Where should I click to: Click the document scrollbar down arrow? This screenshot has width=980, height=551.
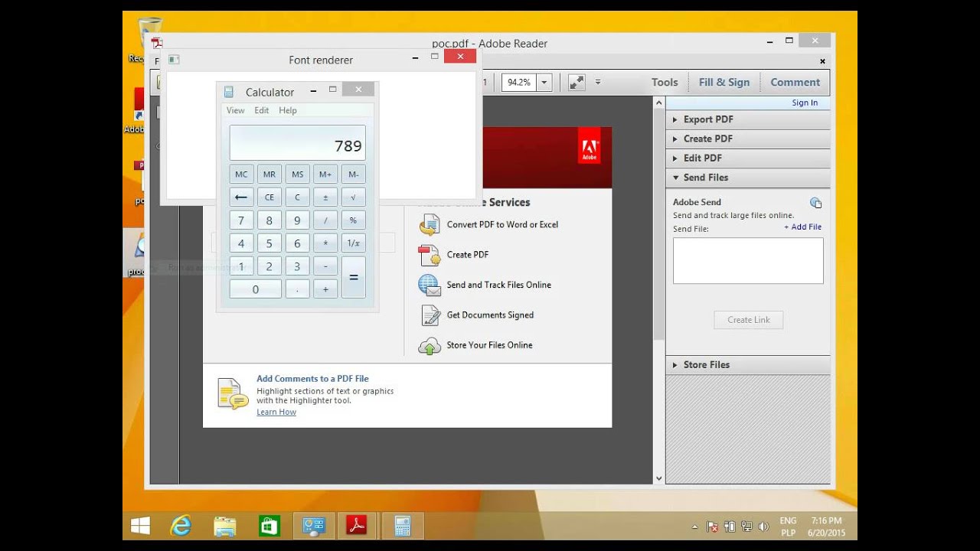[x=658, y=478]
